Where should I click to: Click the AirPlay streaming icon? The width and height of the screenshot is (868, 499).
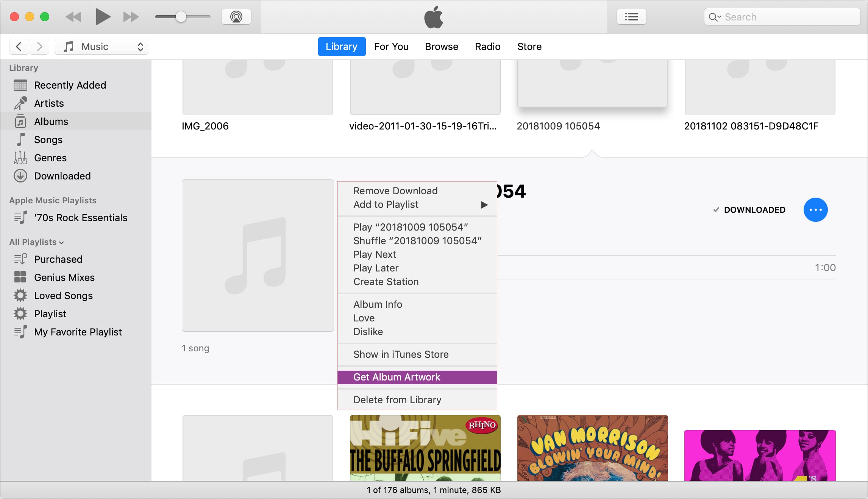pos(236,16)
